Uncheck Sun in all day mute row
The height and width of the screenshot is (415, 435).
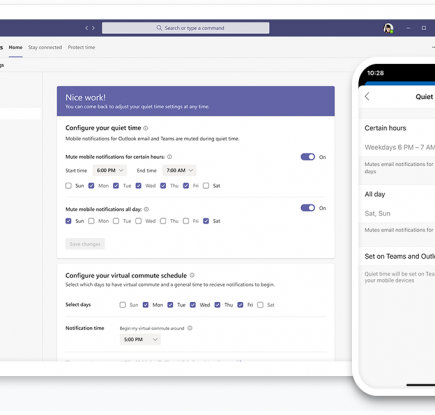[x=68, y=221]
